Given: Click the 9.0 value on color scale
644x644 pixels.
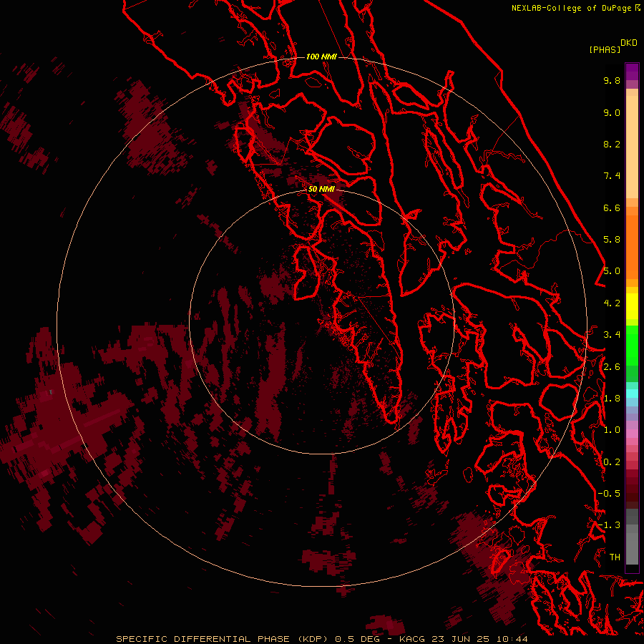Looking at the screenshot, I should [612, 112].
